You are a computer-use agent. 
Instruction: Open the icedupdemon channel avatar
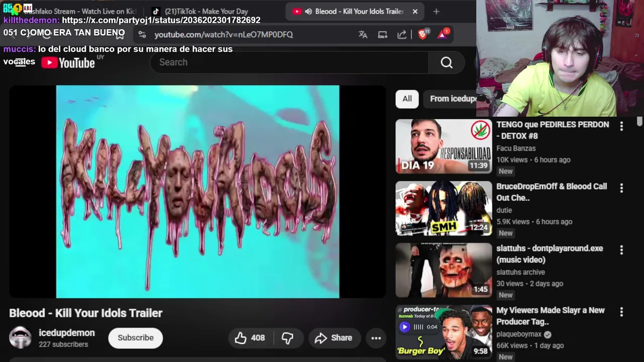[20, 338]
